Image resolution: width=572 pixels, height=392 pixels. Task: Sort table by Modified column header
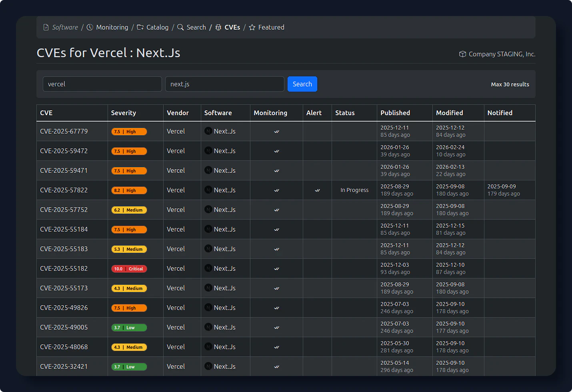click(x=449, y=113)
